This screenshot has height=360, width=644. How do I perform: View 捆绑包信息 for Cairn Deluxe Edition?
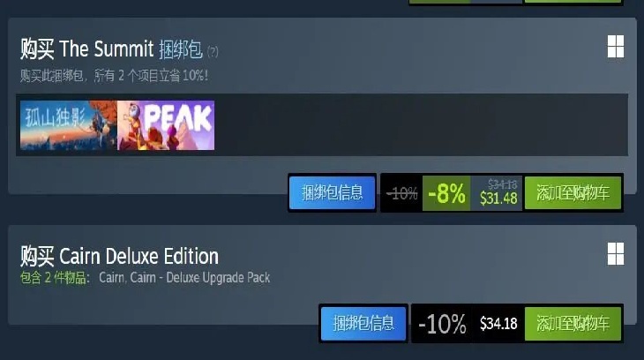pyautogui.click(x=363, y=324)
